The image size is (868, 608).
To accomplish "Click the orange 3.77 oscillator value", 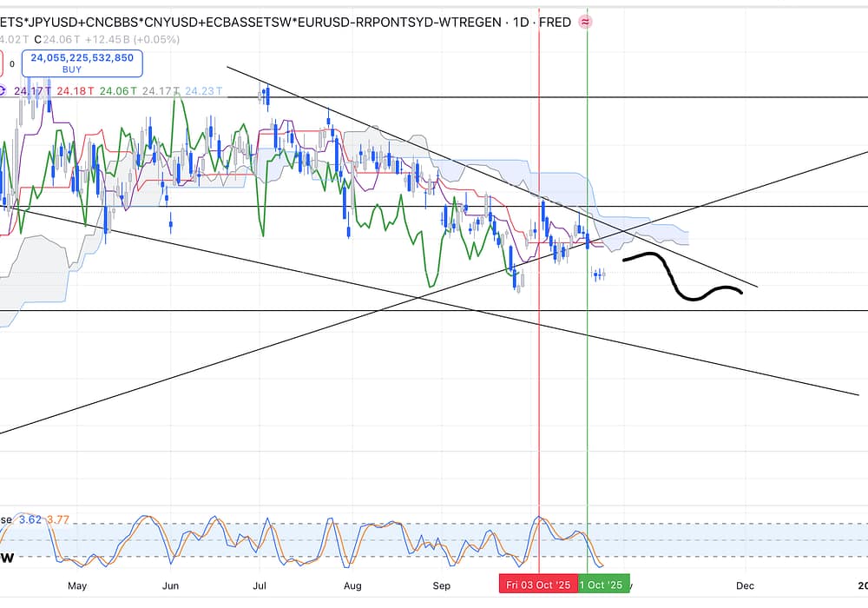I will point(57,520).
